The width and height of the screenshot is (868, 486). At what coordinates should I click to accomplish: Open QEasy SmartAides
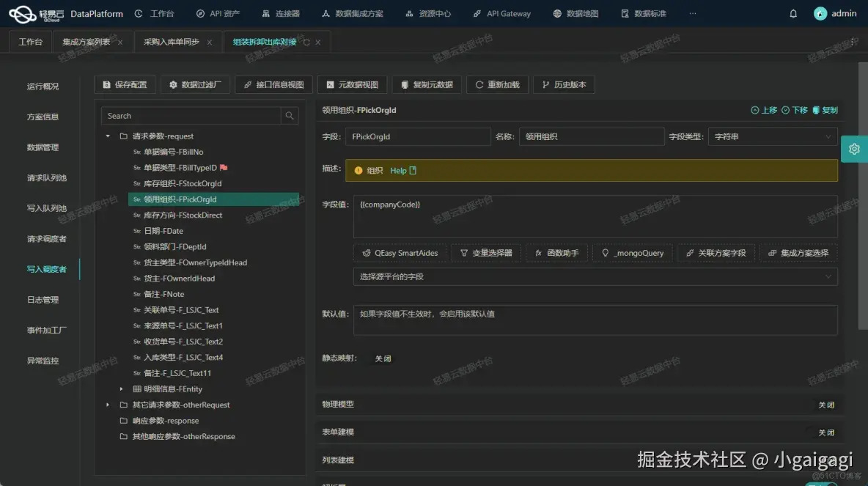point(400,253)
